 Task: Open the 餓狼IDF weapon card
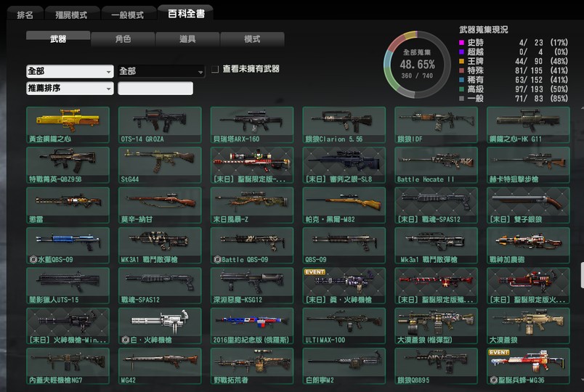(436, 125)
